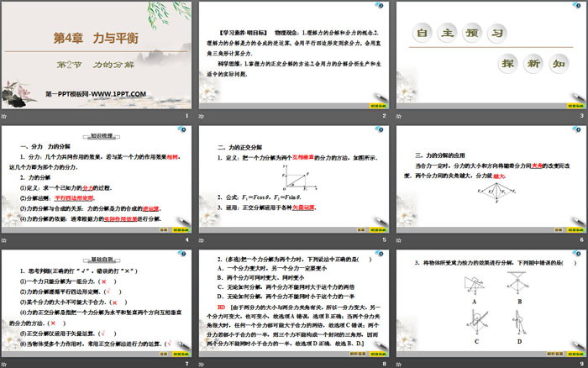Click the pen icon on slide 3

pos(578,97)
